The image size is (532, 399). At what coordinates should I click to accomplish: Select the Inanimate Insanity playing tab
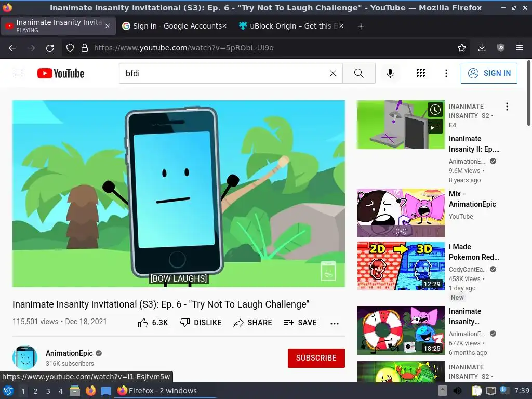coord(58,26)
